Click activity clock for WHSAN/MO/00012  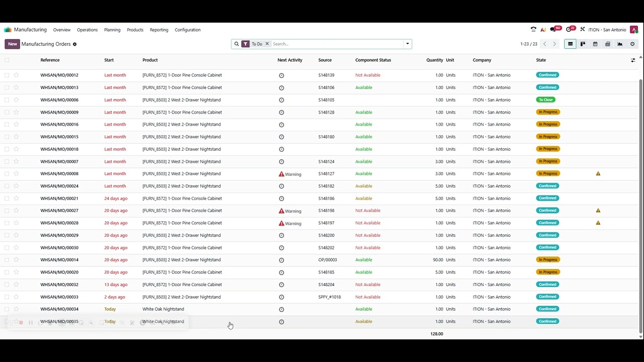(281, 75)
